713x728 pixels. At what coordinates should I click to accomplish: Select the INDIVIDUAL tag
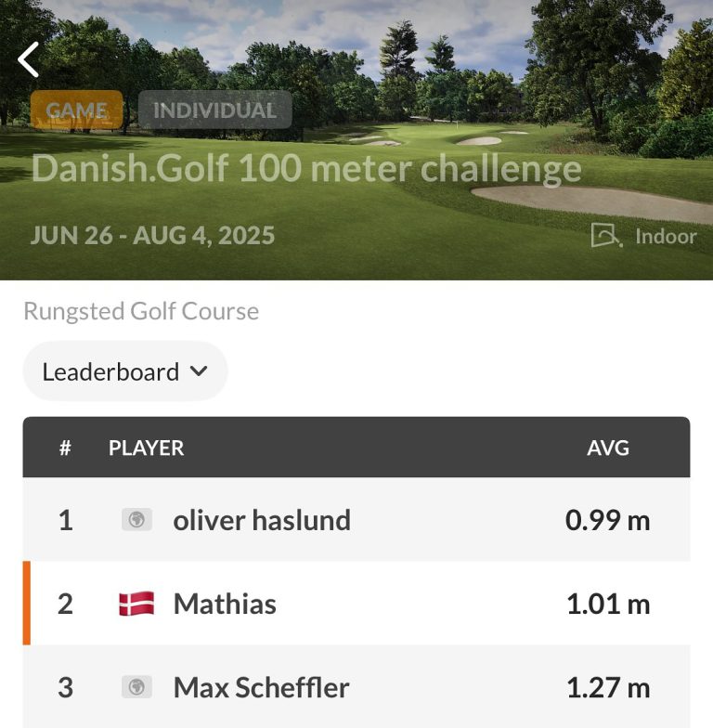[215, 110]
